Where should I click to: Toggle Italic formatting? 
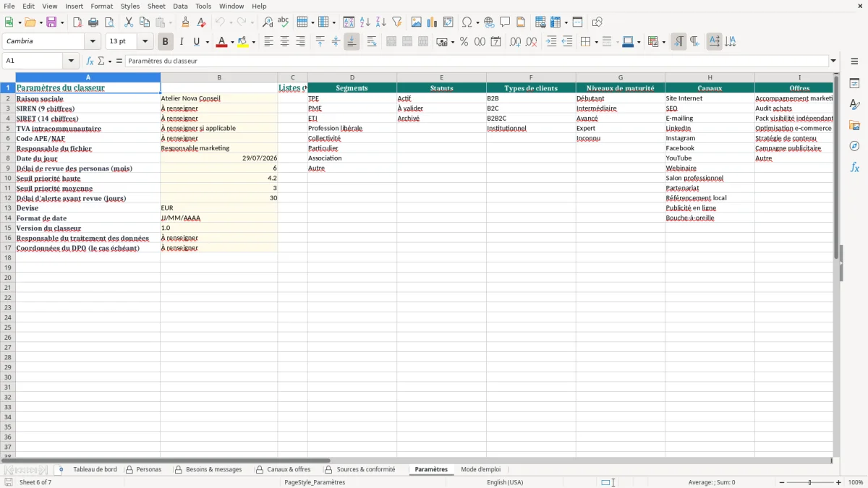182,42
